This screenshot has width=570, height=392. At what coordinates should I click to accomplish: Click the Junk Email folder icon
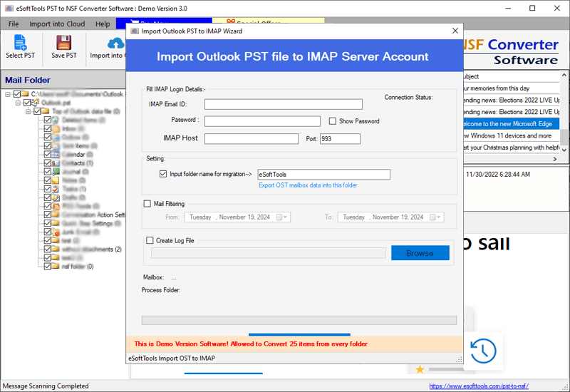[x=56, y=232]
